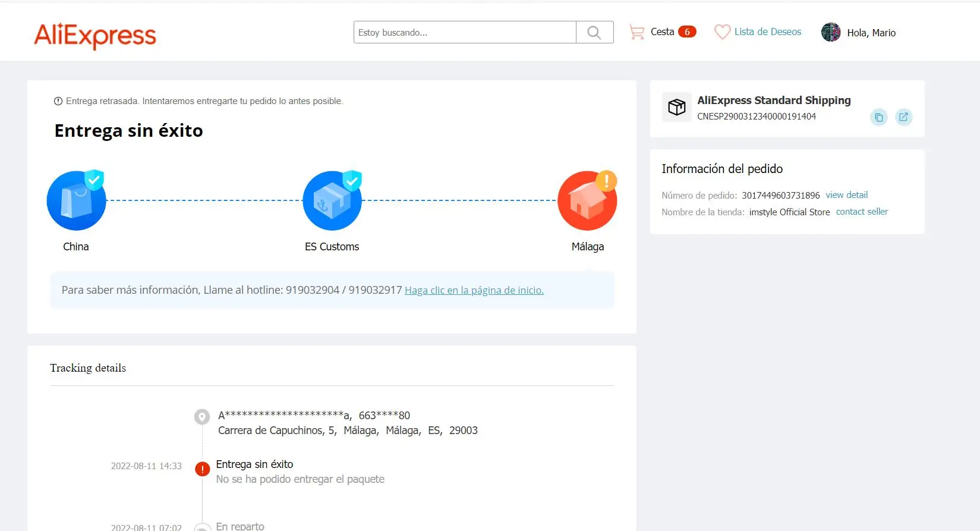Image resolution: width=980 pixels, height=531 pixels.
Task: Click the 'Información del pedido' heading
Action: [x=722, y=169]
